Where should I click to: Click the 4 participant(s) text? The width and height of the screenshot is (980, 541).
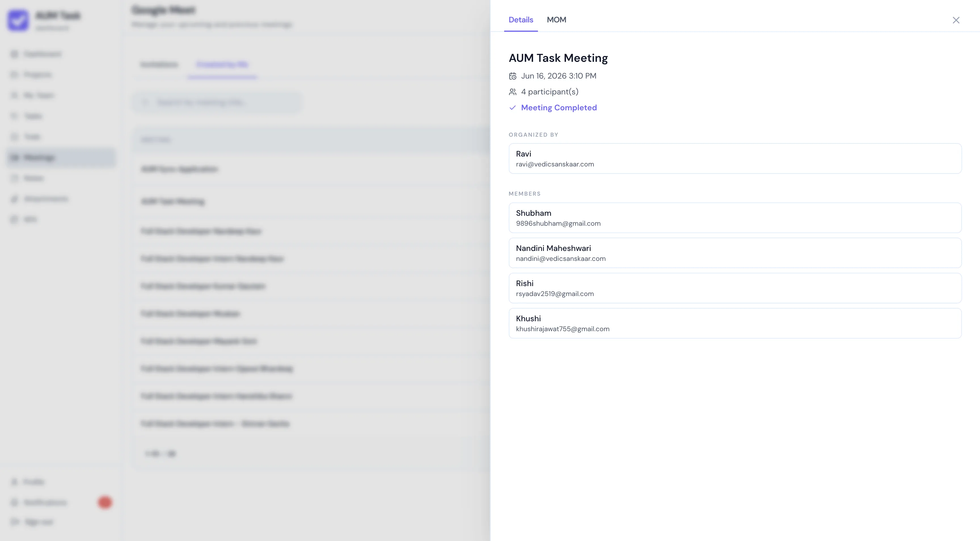tap(550, 92)
